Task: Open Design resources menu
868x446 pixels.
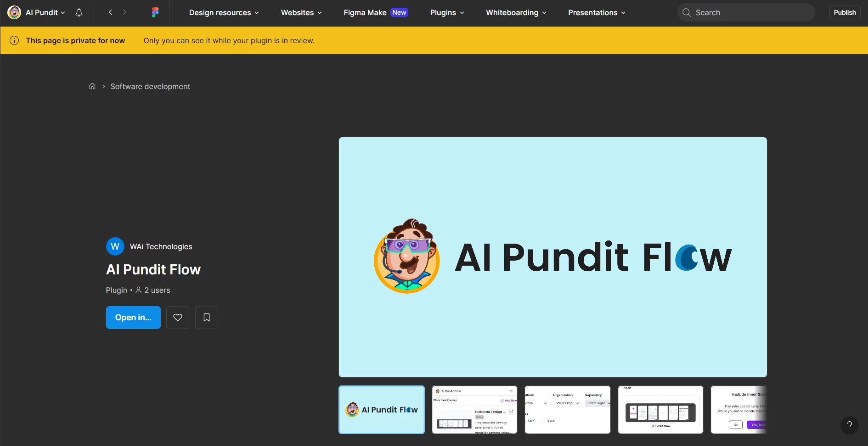Action: (224, 12)
